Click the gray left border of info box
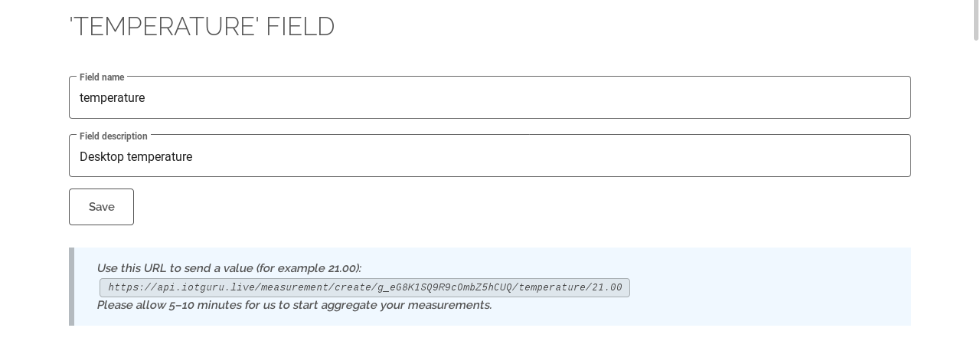The width and height of the screenshot is (980, 341). pos(71,287)
